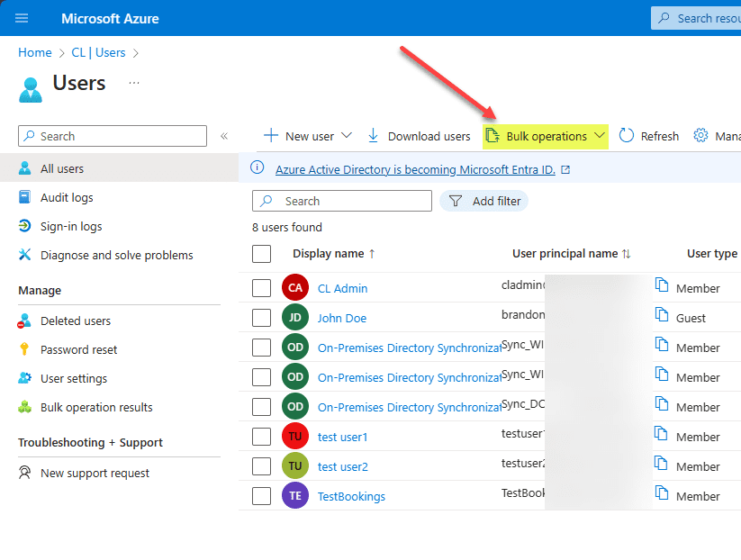Viewport: 741px width, 560px height.
Task: Toggle the select-all users checkbox
Action: tap(261, 254)
